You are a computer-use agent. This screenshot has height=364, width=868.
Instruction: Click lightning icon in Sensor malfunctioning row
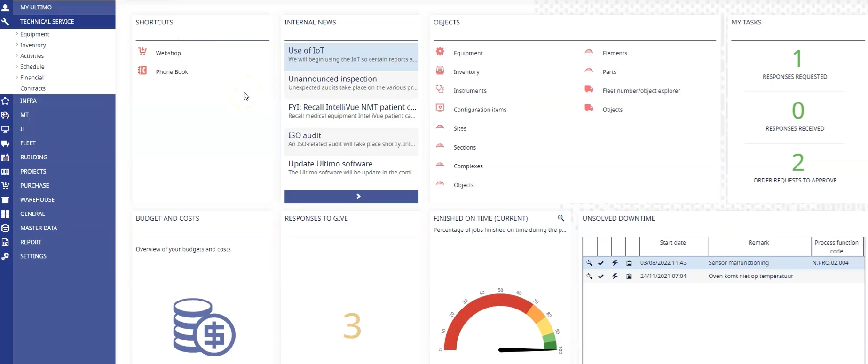[615, 263]
